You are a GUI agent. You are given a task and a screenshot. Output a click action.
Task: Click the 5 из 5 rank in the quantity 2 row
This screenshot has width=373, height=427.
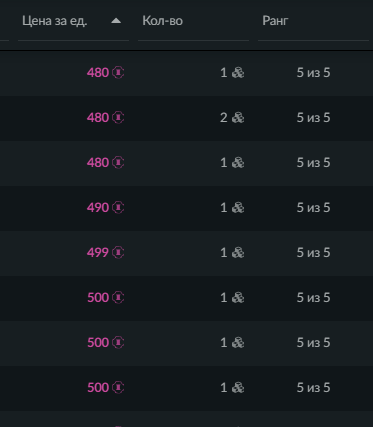tap(313, 117)
